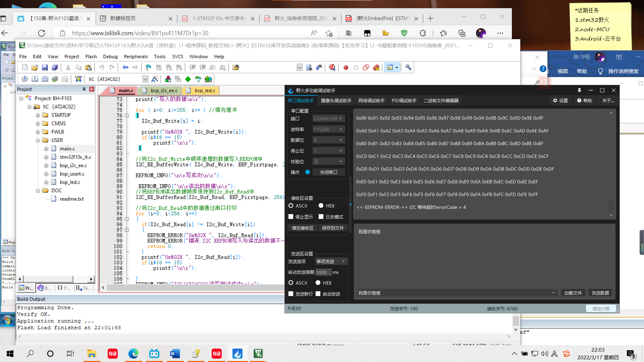
Task: Click the Rebuild all target files icon
Action: (x=45, y=79)
